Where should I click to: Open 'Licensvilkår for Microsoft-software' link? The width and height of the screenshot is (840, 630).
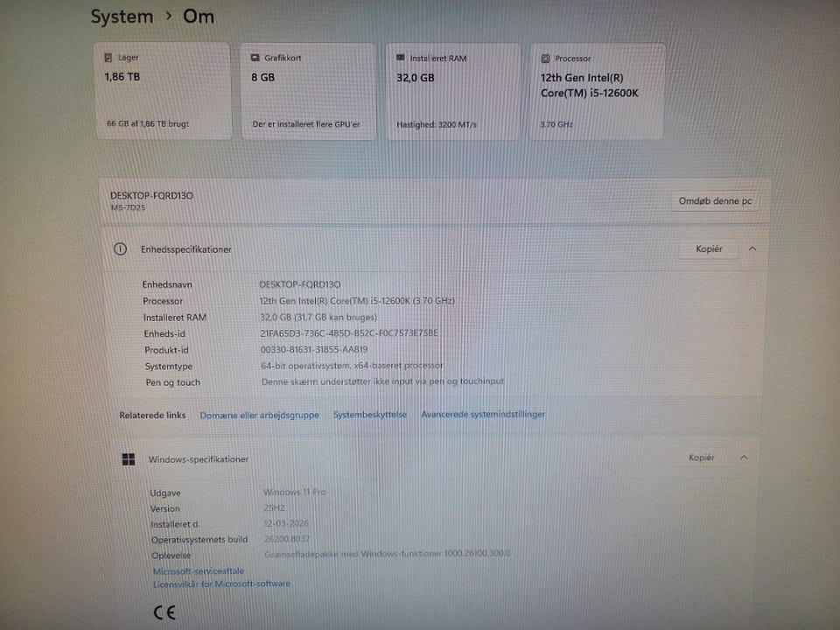coord(221,584)
